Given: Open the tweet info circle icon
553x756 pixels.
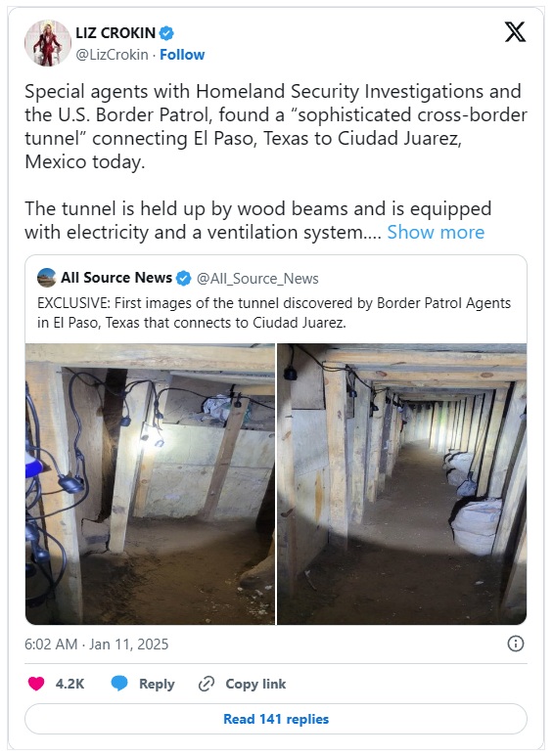Looking at the screenshot, I should click(x=516, y=644).
